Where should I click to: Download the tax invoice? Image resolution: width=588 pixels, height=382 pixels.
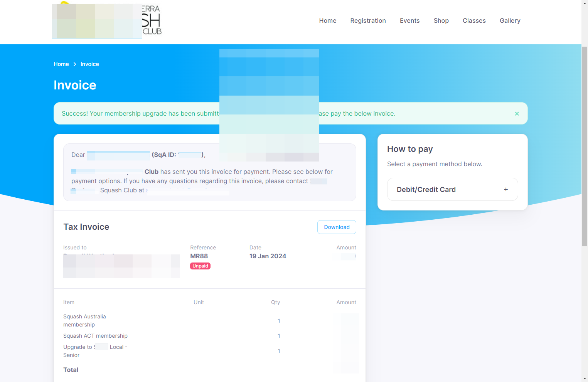[337, 227]
